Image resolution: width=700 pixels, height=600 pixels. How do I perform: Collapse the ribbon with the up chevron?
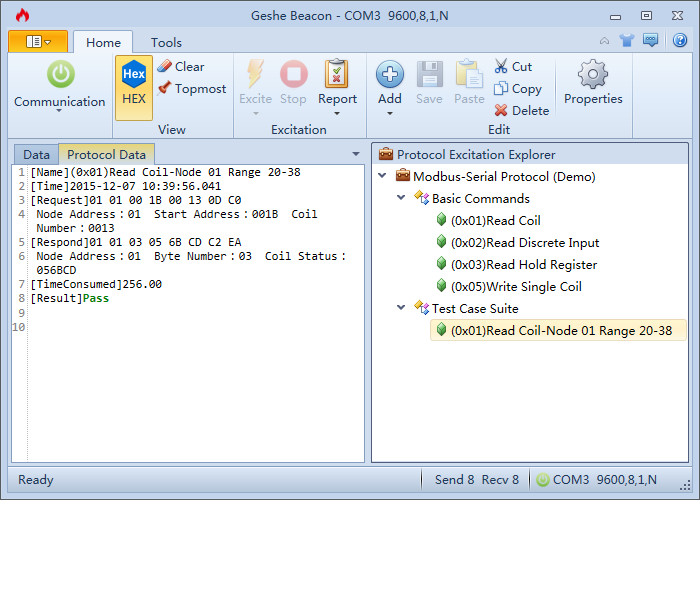[604, 41]
